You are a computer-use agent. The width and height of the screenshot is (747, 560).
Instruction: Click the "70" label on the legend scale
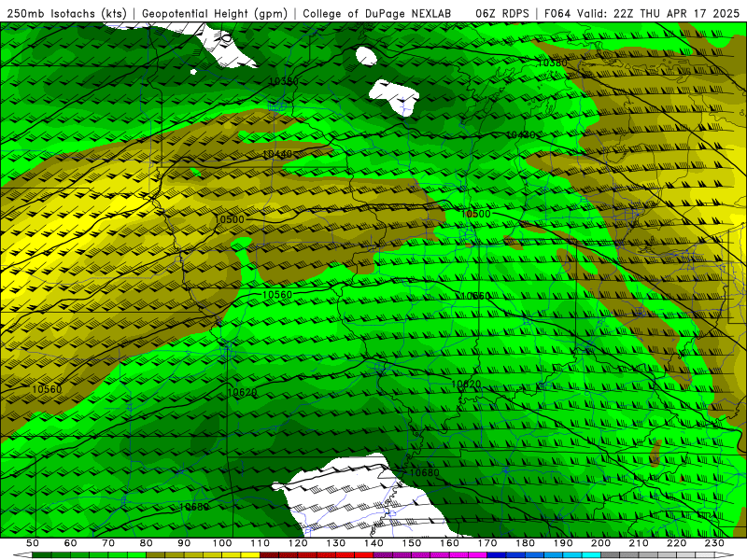click(108, 543)
